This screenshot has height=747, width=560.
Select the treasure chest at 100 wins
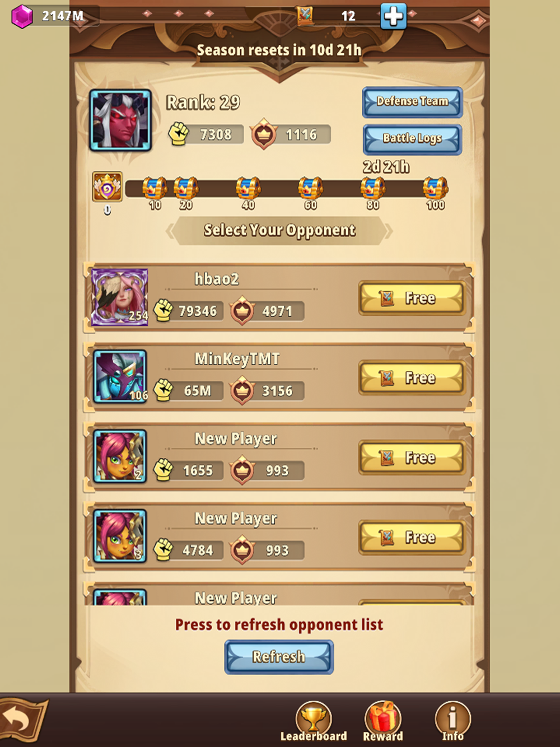(435, 189)
